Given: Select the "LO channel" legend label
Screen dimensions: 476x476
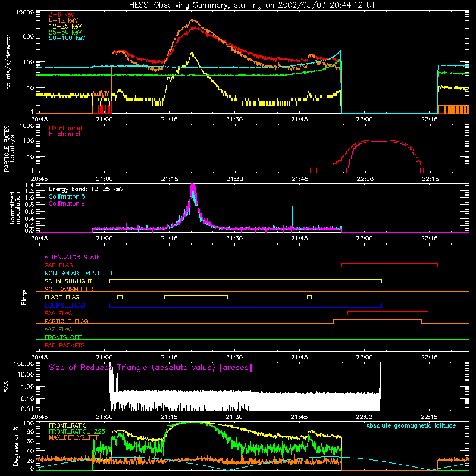Looking at the screenshot, I should (65, 128).
